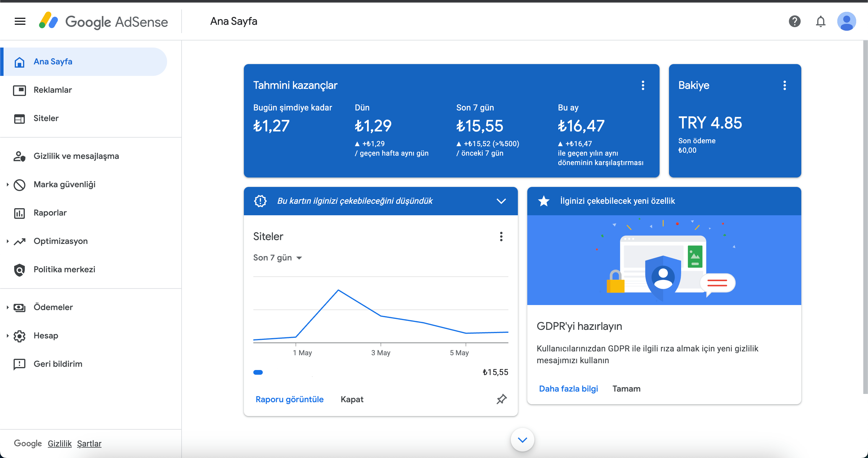Click the 3 May axis label
868x458 pixels.
pyautogui.click(x=381, y=353)
